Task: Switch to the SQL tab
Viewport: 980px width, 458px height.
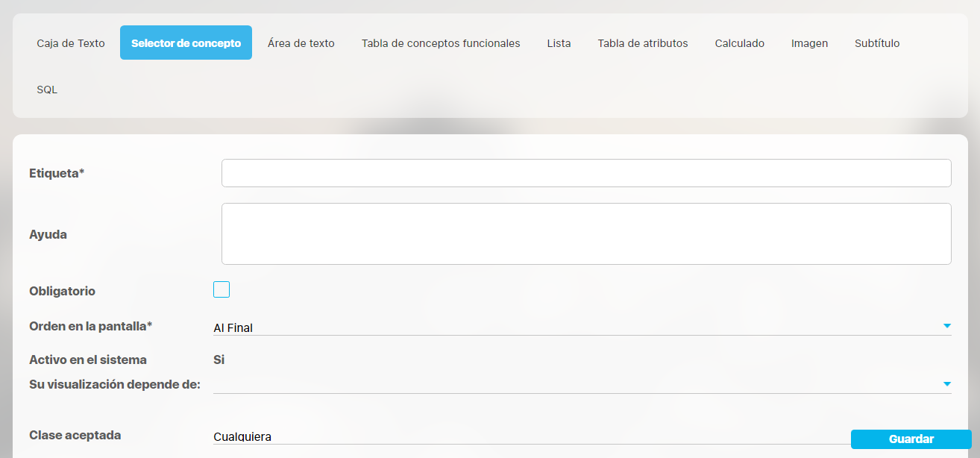Action: [47, 90]
